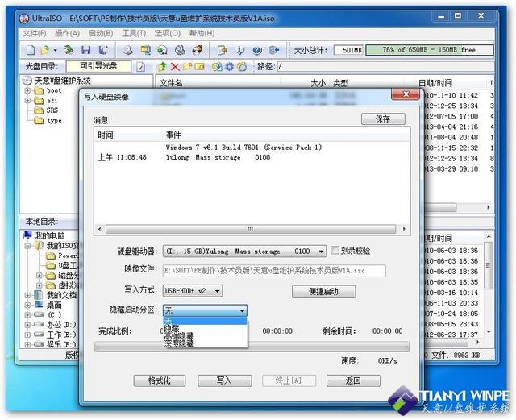Click the 返回 button

point(353,380)
